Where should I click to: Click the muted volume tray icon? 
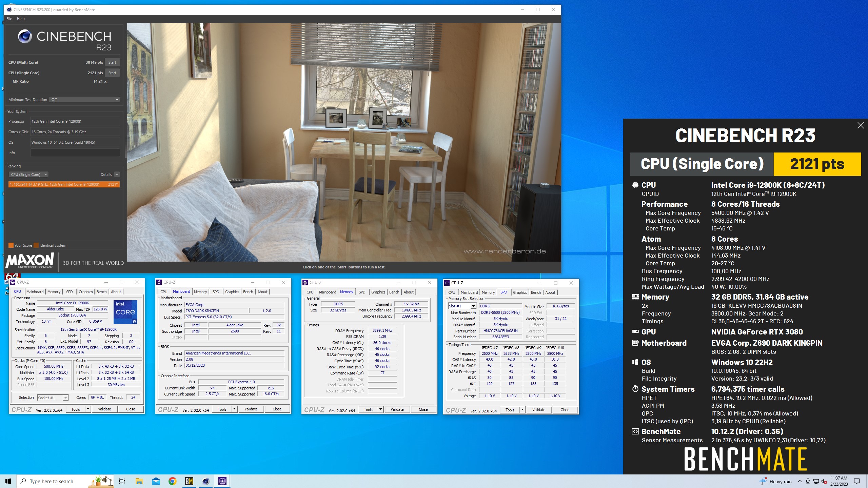824,481
